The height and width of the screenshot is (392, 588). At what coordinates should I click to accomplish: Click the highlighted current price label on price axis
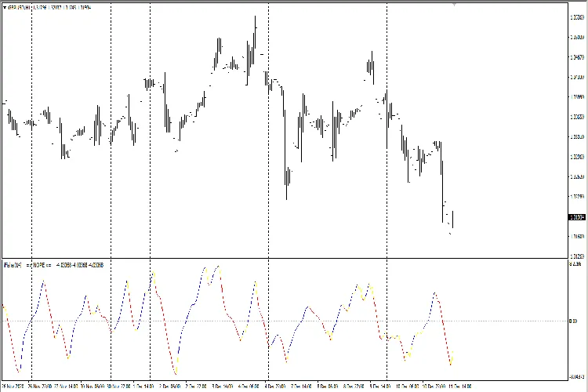(x=576, y=217)
